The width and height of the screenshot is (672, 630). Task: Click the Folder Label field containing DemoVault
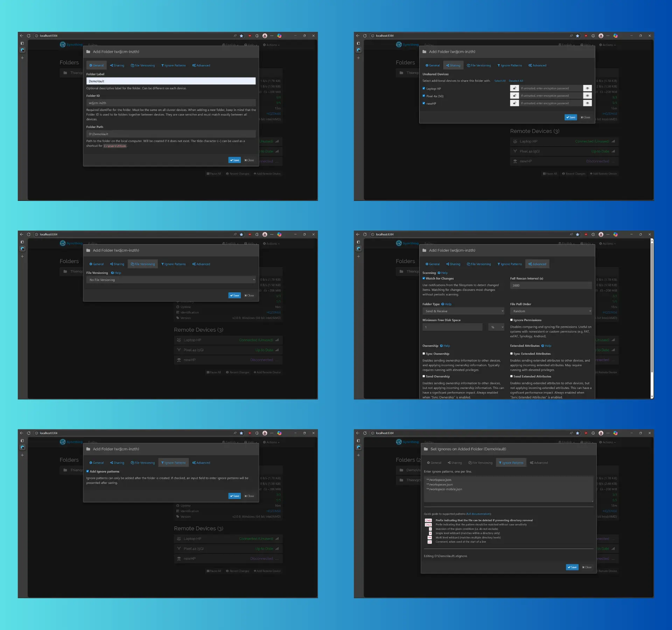click(x=171, y=81)
